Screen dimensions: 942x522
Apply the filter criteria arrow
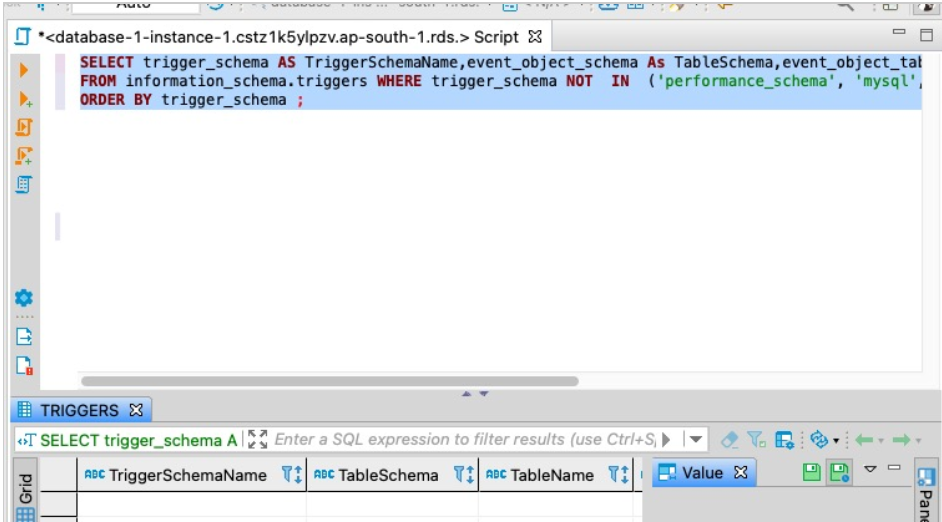(666, 439)
